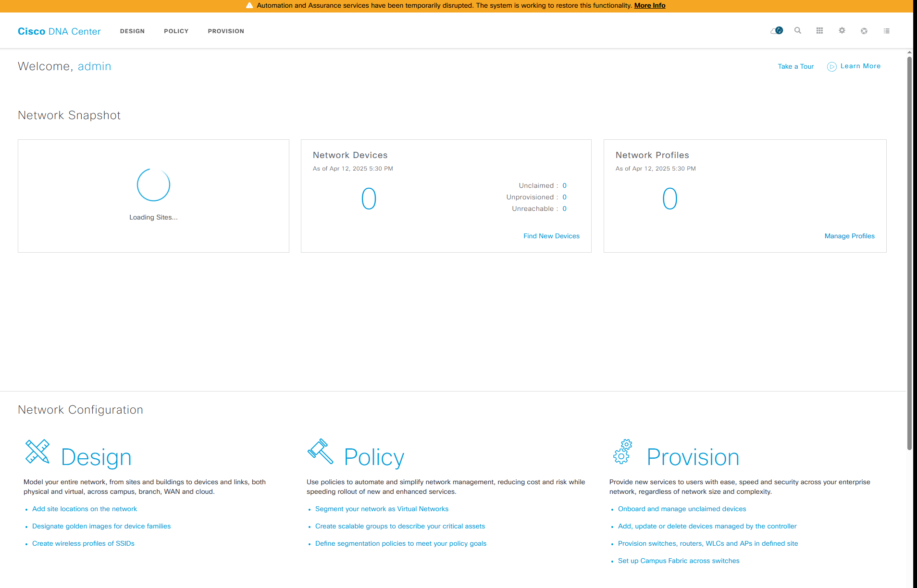Open the PROVISION menu
This screenshot has width=917, height=588.
pos(226,31)
